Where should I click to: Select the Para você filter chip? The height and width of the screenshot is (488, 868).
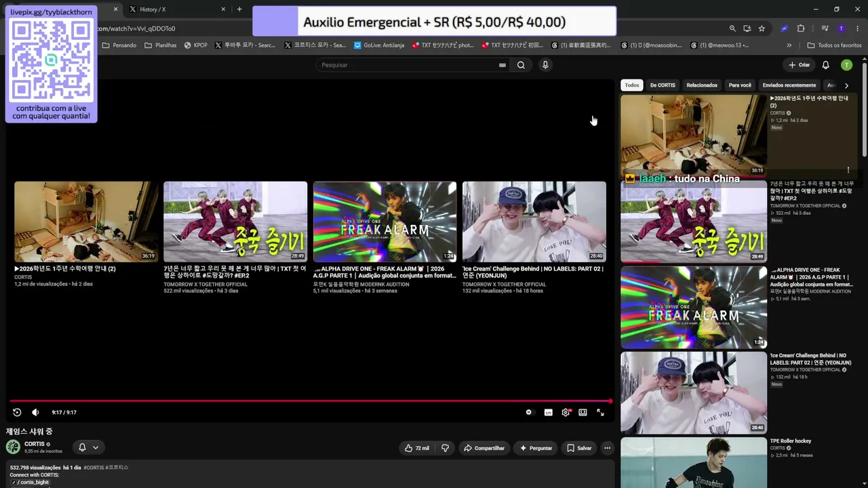pyautogui.click(x=740, y=85)
